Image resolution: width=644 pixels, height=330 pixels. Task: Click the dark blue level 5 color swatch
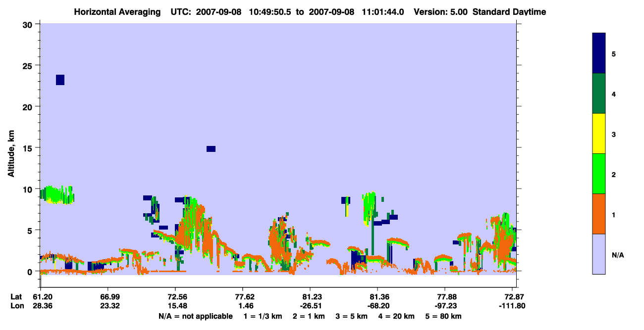click(x=599, y=53)
